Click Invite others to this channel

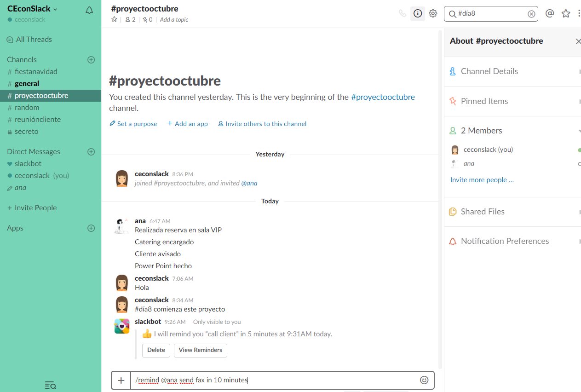[262, 124]
